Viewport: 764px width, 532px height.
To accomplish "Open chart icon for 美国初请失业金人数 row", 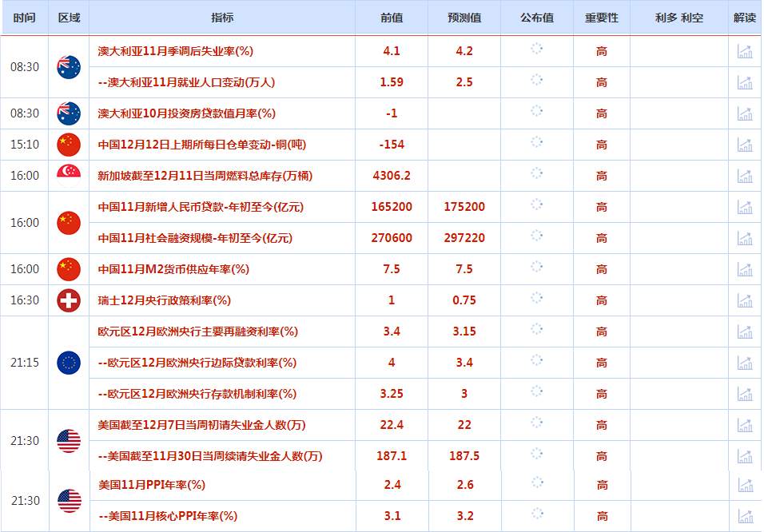I will coord(745,425).
